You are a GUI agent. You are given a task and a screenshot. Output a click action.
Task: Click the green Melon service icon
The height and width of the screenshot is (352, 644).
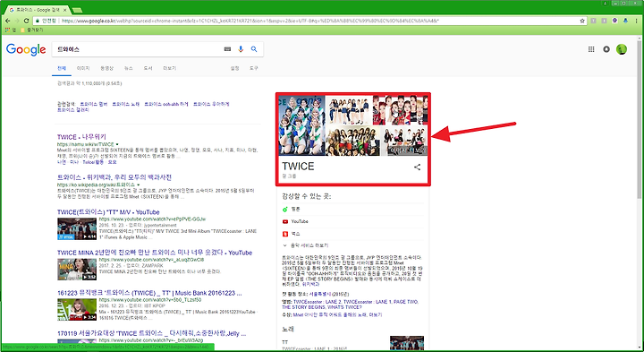(285, 210)
